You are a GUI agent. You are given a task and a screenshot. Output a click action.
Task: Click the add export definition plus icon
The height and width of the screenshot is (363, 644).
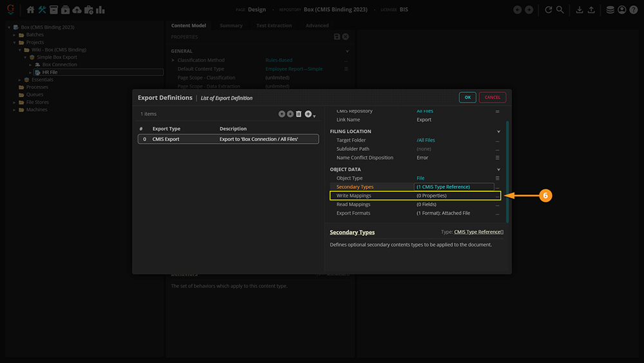[308, 114]
